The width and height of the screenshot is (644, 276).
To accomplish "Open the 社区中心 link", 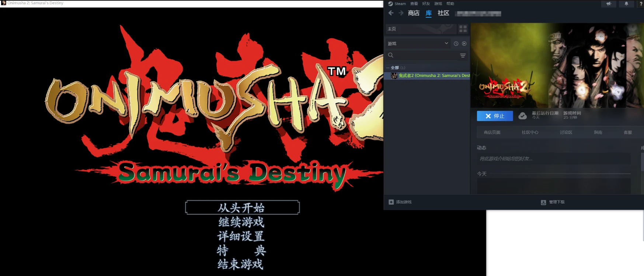I will [530, 132].
